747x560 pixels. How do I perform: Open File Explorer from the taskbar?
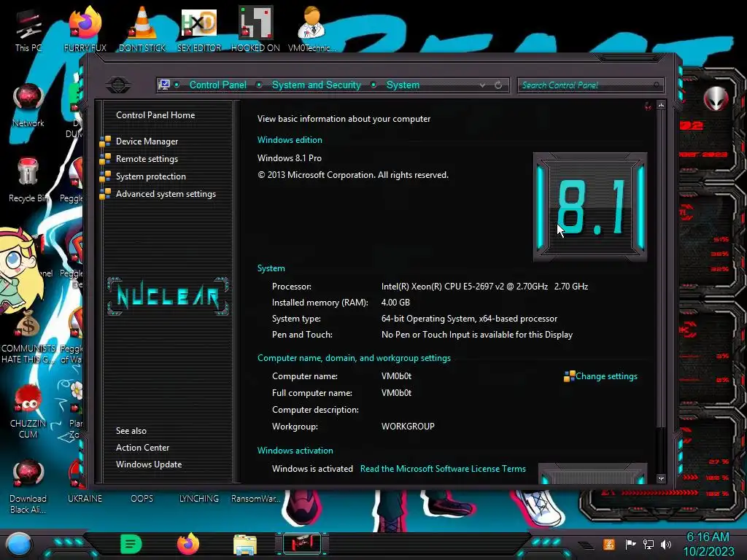pos(245,545)
